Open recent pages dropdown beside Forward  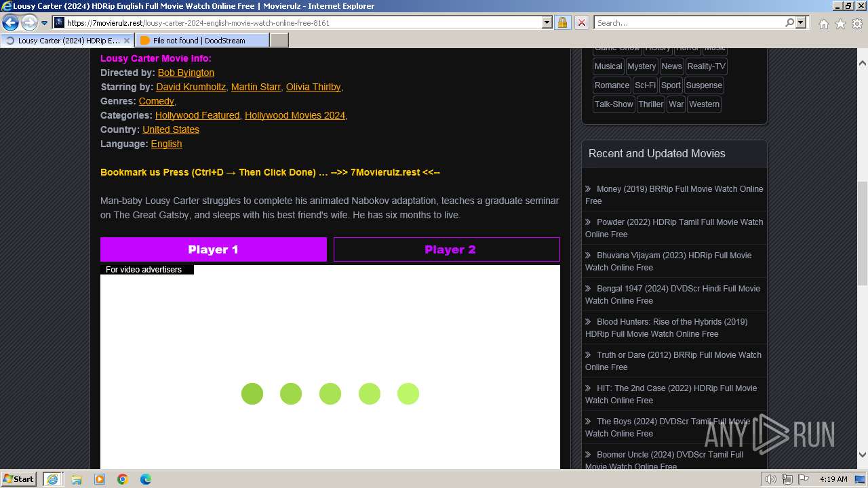coord(44,23)
